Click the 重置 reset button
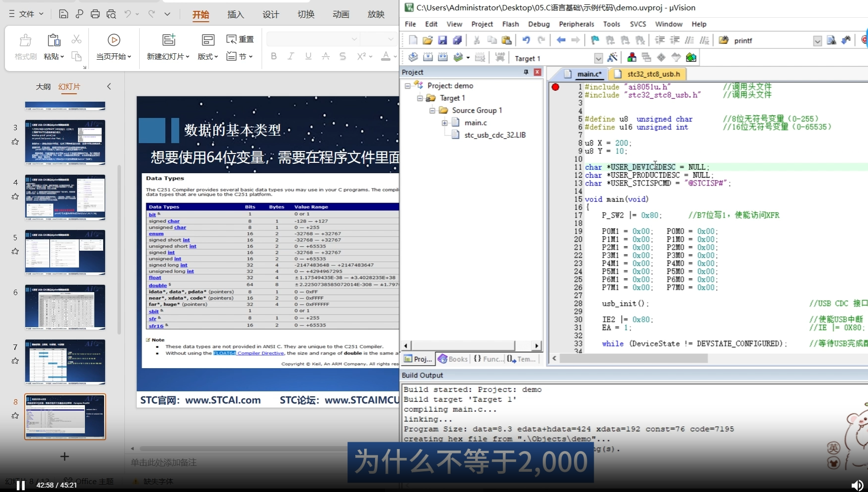Screen dimensions: 868x492 240,39
